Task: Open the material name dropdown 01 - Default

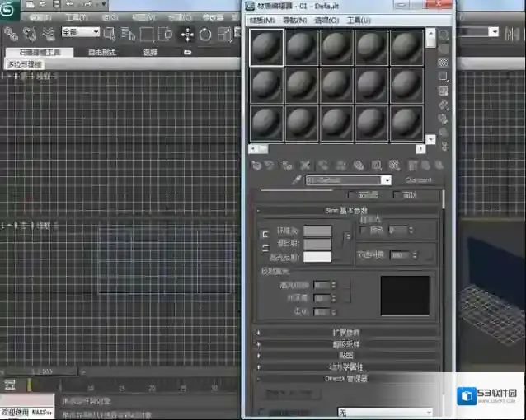Action: pos(386,180)
